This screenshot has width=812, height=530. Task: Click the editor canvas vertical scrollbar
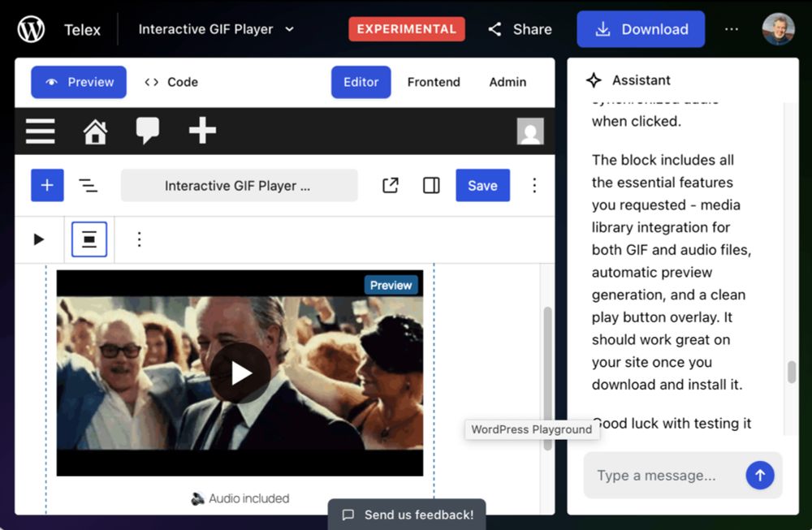pos(547,378)
